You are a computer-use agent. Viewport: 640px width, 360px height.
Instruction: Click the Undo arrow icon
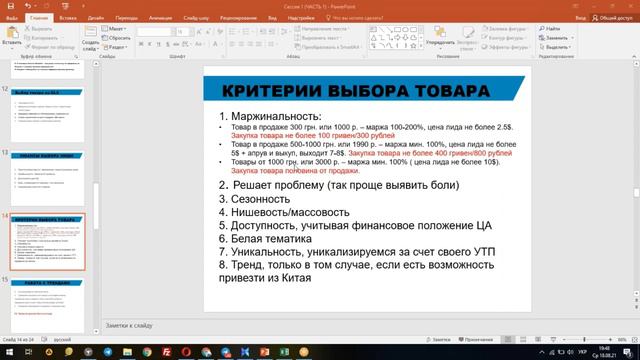27,6
